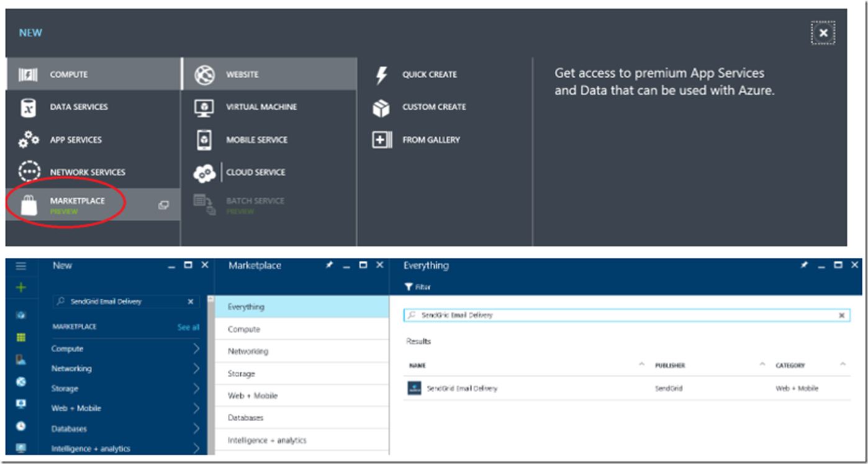868x464 pixels.
Task: Open the green grid All resources icon
Action: pyautogui.click(x=21, y=337)
